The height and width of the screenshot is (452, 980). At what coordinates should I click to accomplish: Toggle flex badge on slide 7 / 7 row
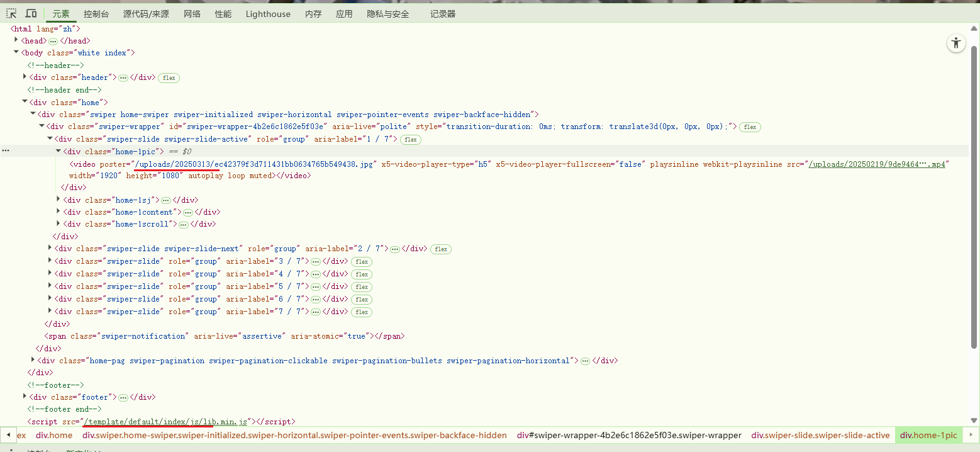click(361, 312)
